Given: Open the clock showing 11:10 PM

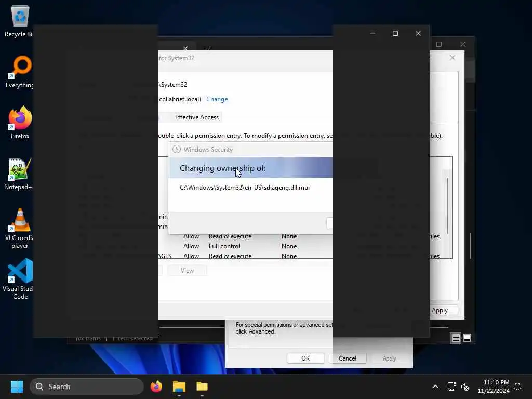Looking at the screenshot, I should [x=494, y=387].
